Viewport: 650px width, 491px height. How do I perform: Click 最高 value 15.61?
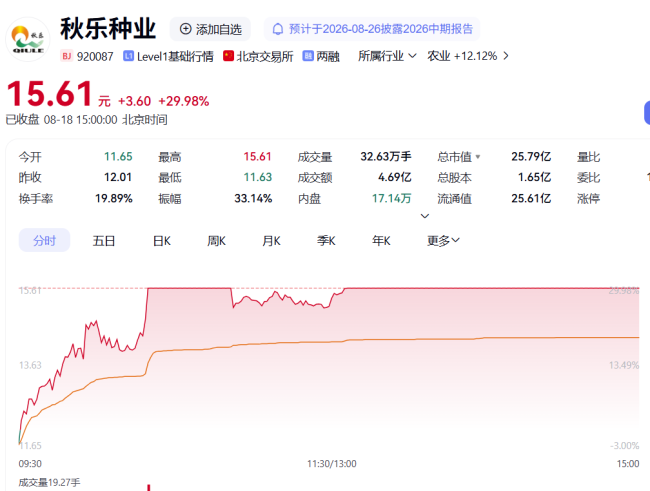257,156
